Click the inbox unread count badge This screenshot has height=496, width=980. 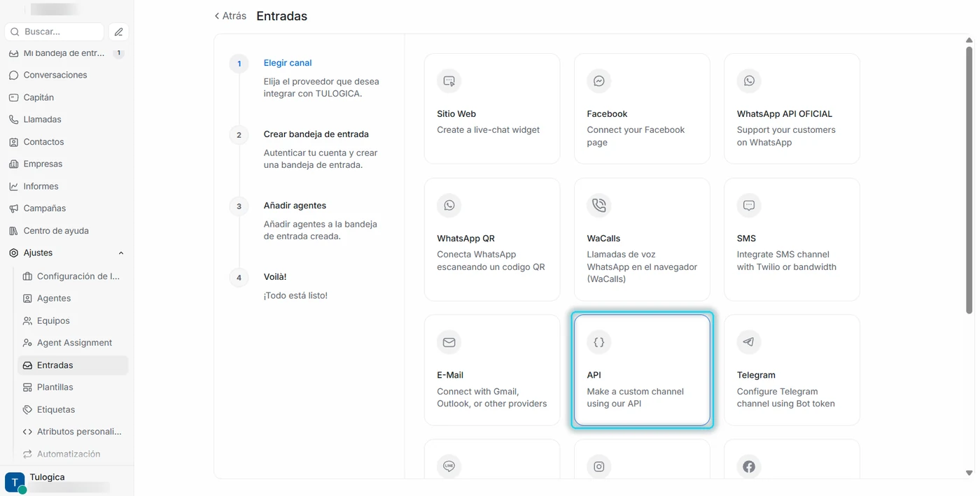click(118, 53)
